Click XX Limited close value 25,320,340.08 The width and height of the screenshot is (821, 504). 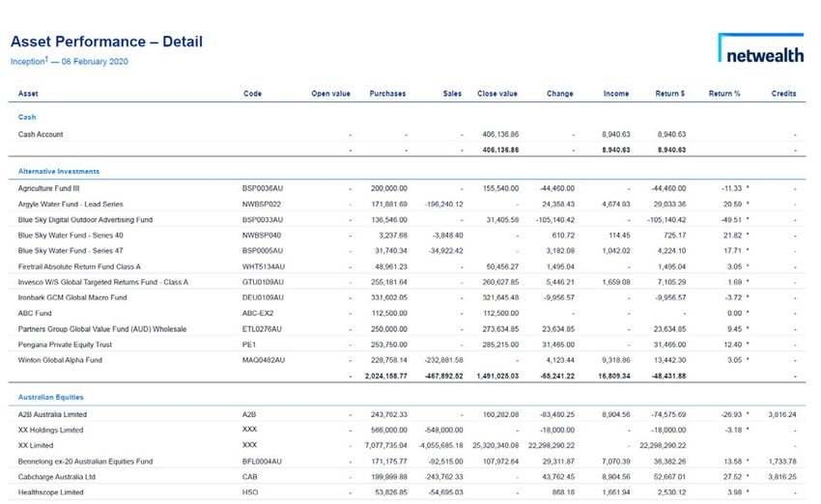(495, 445)
